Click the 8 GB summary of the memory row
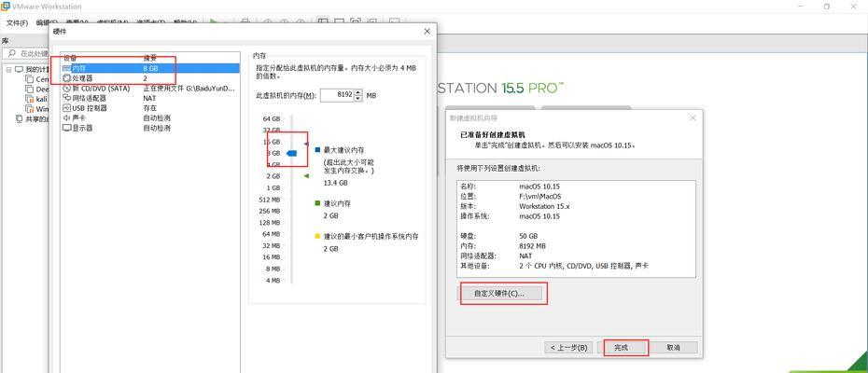Image resolution: width=868 pixels, height=373 pixels. coord(150,68)
